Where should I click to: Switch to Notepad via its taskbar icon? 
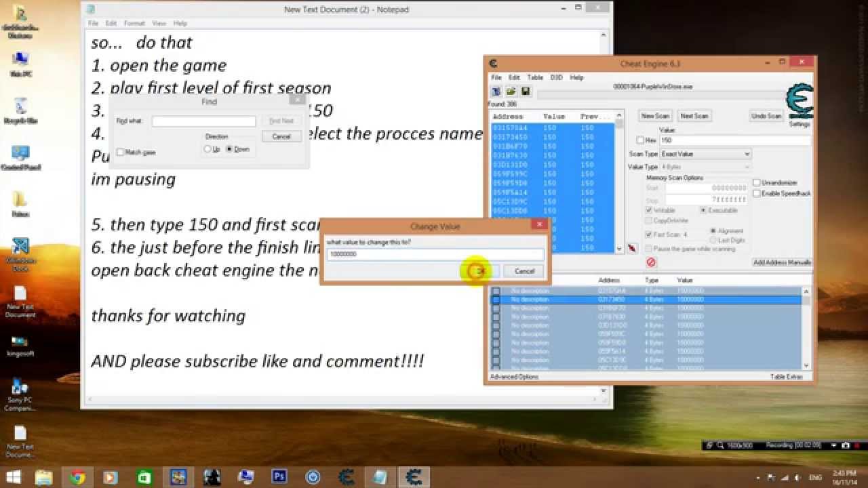pyautogui.click(x=380, y=477)
